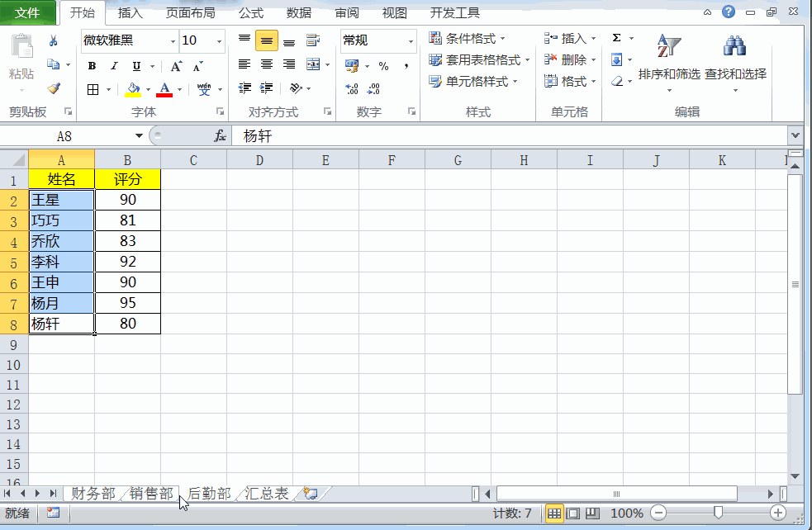The width and height of the screenshot is (812, 530).
Task: Open the 文件 tab
Action: point(27,12)
